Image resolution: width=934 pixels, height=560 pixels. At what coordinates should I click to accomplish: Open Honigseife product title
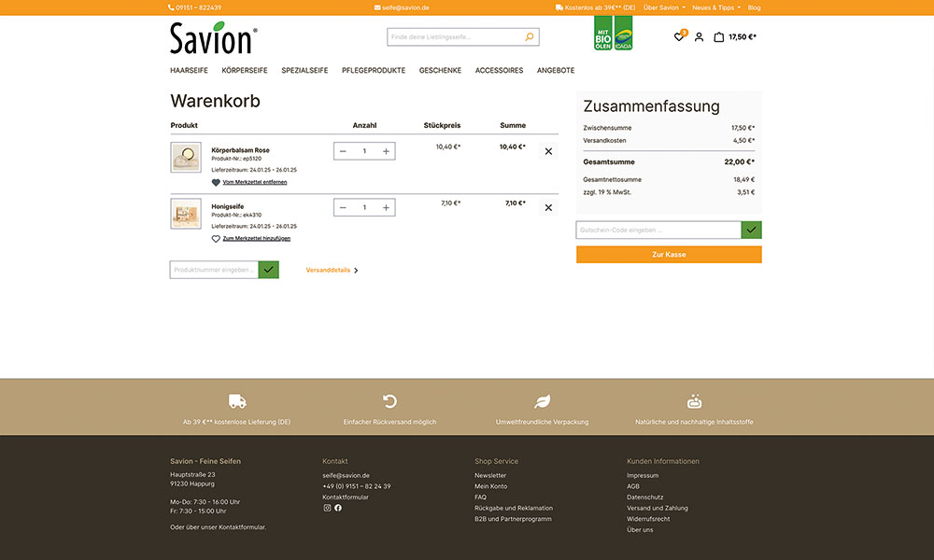pyautogui.click(x=228, y=206)
